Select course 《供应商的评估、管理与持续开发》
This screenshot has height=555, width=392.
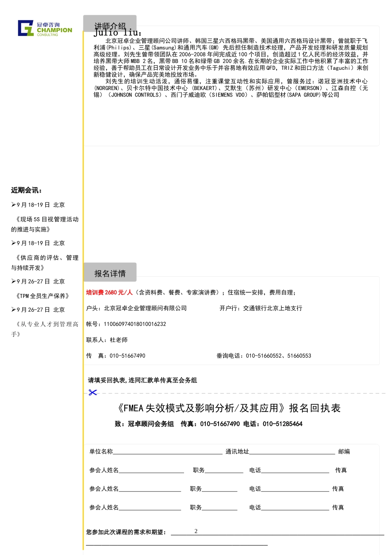tap(45, 263)
